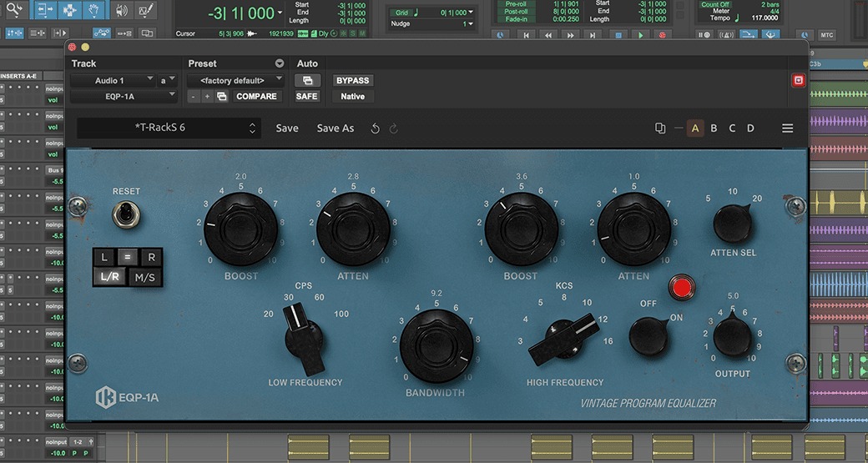Screen dimensions: 868x463
Task: Click the MTC button in transport
Action: (826, 35)
